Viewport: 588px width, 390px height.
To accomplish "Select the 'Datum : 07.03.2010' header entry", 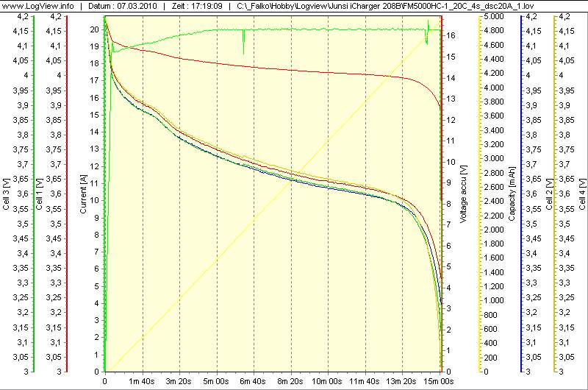I will [123, 6].
